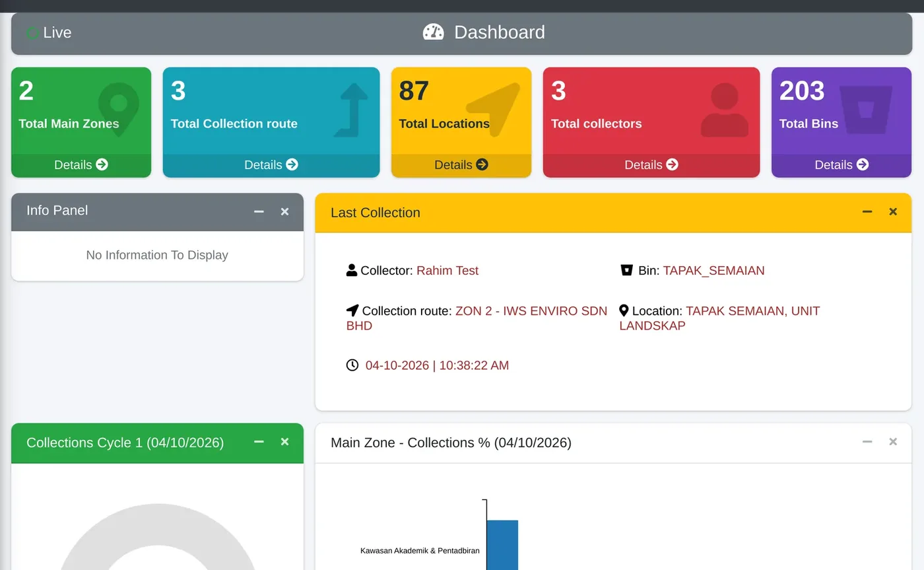The image size is (924, 570).
Task: Collapse the Info Panel
Action: coord(259,211)
